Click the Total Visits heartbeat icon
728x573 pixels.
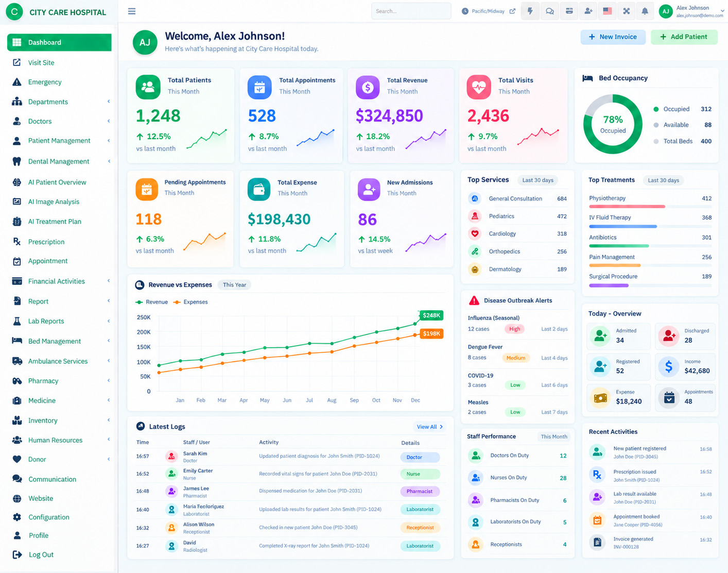click(479, 87)
